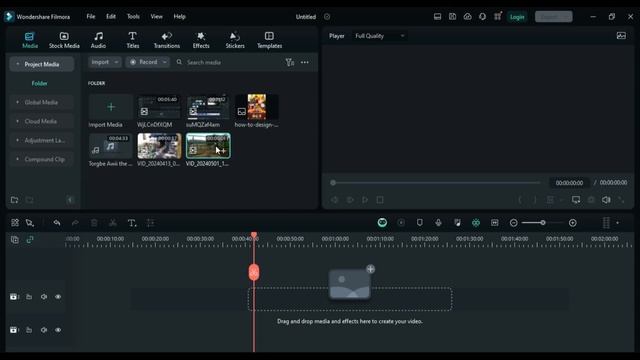Open the Media tab

pos(30,40)
